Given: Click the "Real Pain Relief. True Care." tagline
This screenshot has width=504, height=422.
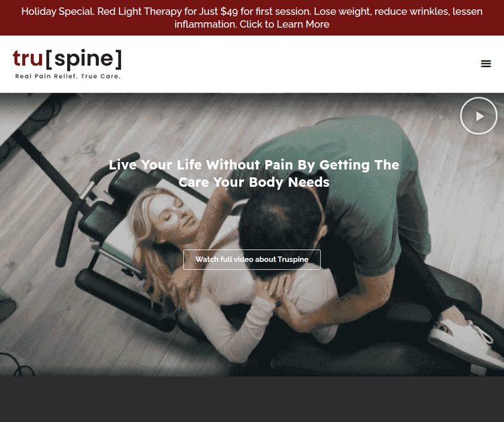Looking at the screenshot, I should [x=68, y=77].
